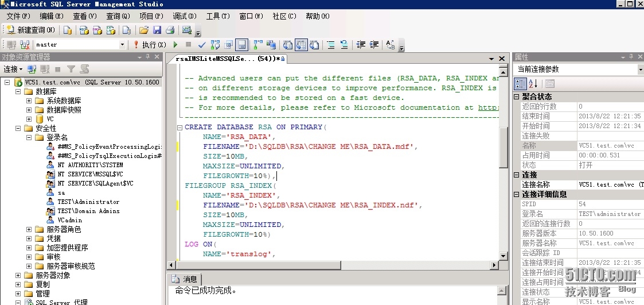The height and width of the screenshot is (305, 644).
Task: Start a new SQL Server Compact query
Action: (127, 30)
